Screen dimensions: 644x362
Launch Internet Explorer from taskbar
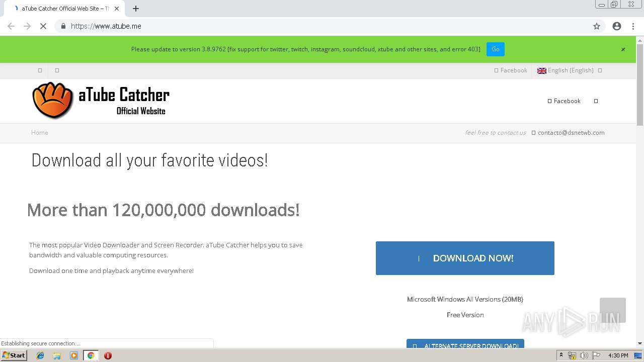(40, 355)
